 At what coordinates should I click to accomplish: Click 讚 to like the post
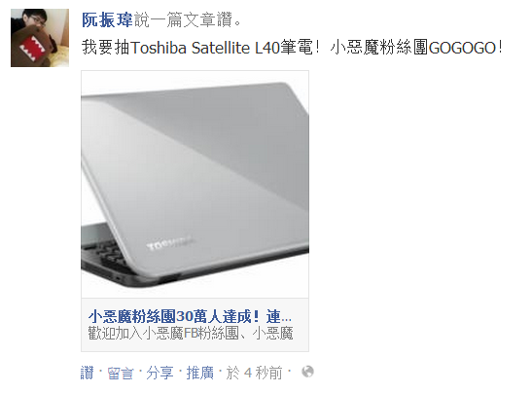88,373
